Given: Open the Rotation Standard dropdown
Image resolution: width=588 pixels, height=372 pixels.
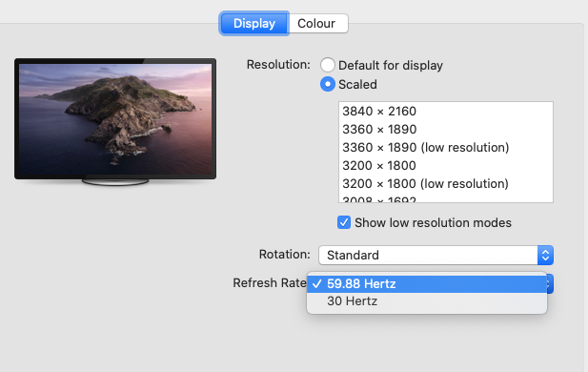Looking at the screenshot, I should (436, 255).
